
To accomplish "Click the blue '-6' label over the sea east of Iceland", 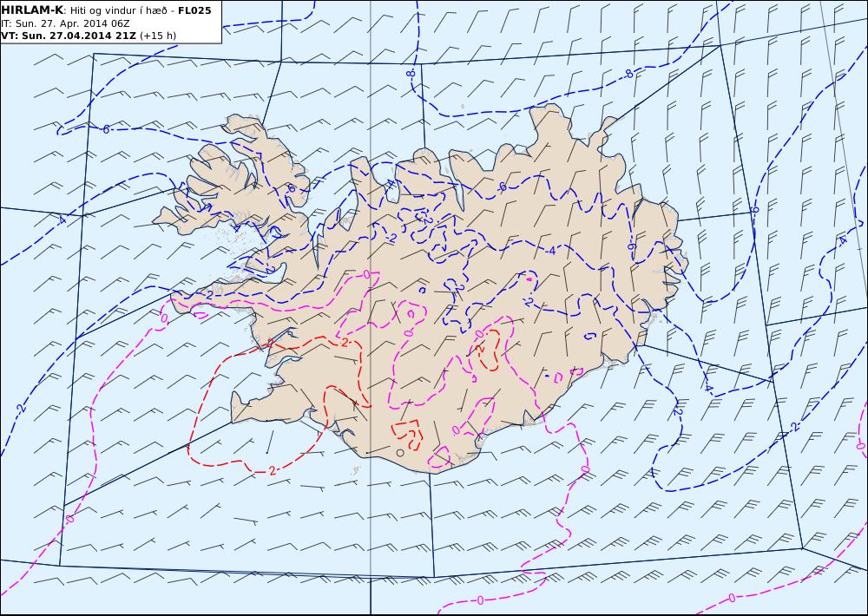I will [754, 210].
